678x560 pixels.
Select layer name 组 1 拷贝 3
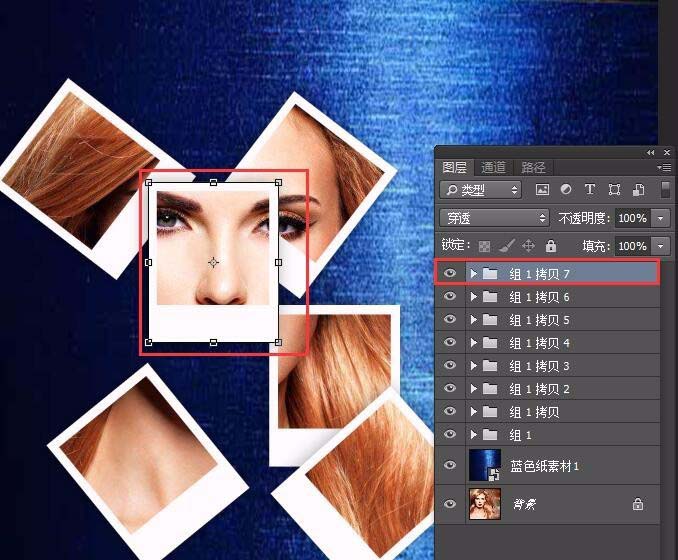[x=539, y=366]
